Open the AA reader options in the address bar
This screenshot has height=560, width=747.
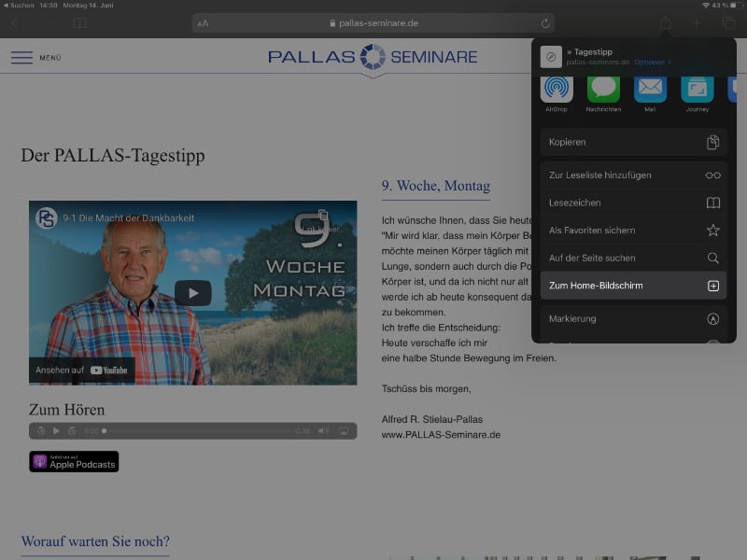tap(203, 23)
